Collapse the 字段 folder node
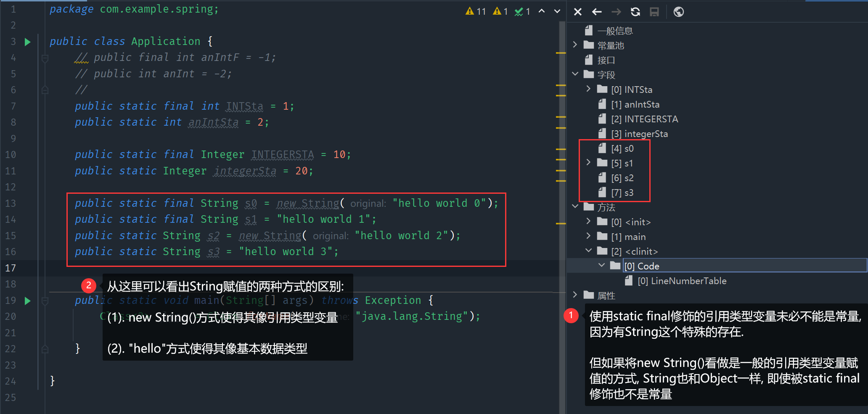Image resolution: width=868 pixels, height=414 pixels. pos(575,74)
